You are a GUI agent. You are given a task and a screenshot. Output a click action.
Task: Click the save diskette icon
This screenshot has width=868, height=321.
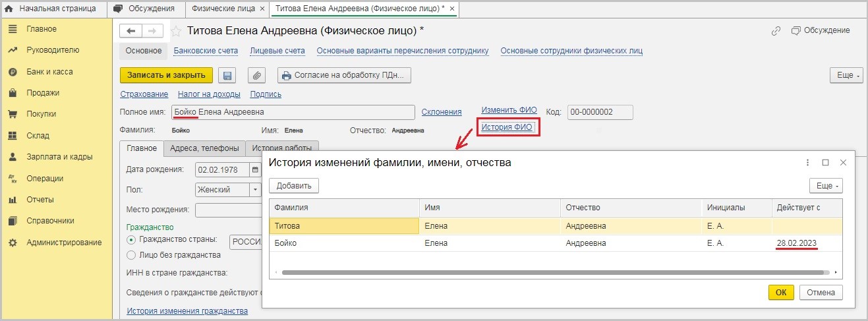[228, 76]
